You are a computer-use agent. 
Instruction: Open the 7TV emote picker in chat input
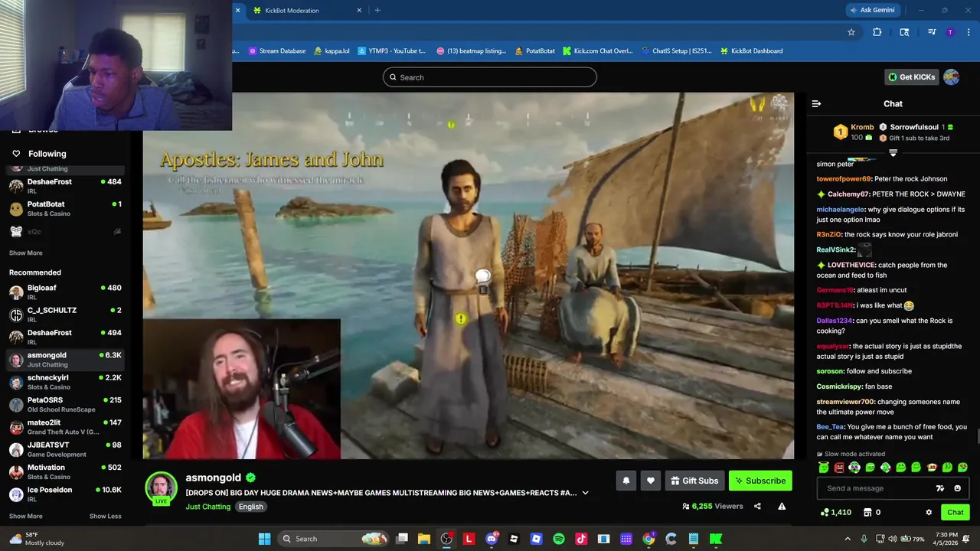click(x=940, y=488)
